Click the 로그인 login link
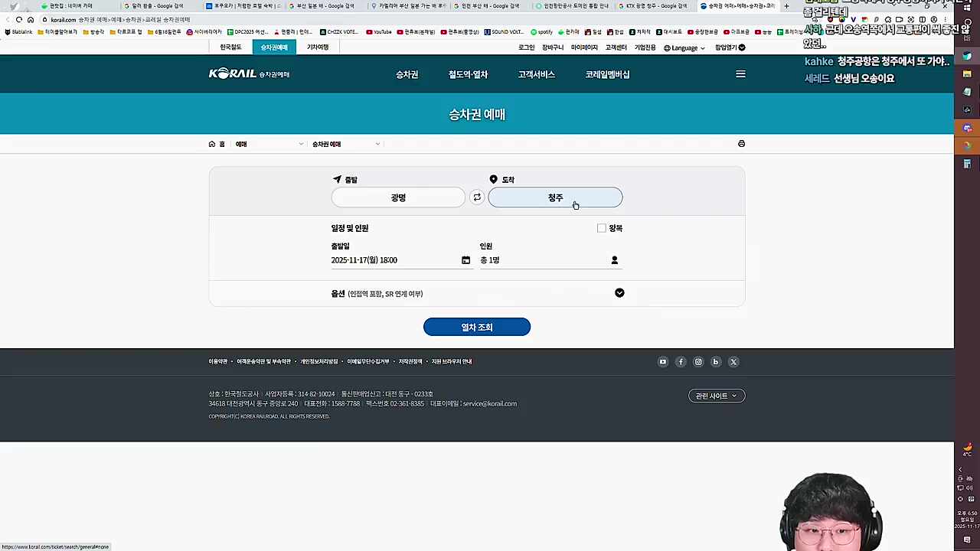Screen dimensions: 980x551 (x=525, y=47)
